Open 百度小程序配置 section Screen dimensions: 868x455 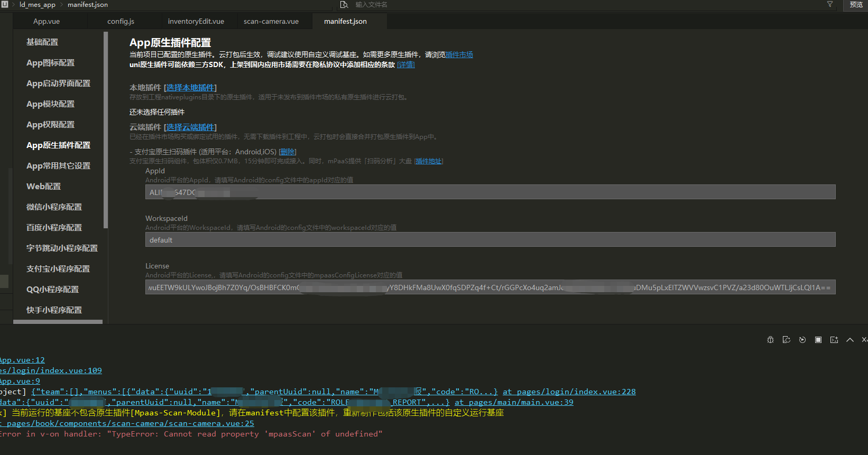point(54,228)
